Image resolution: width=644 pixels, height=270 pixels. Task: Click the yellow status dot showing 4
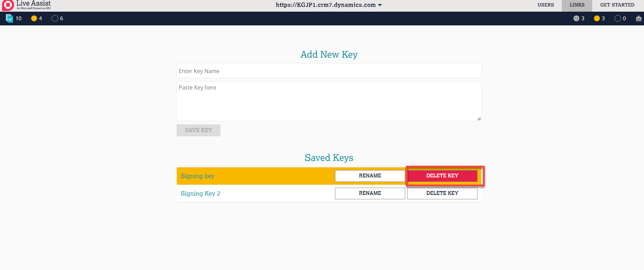34,19
